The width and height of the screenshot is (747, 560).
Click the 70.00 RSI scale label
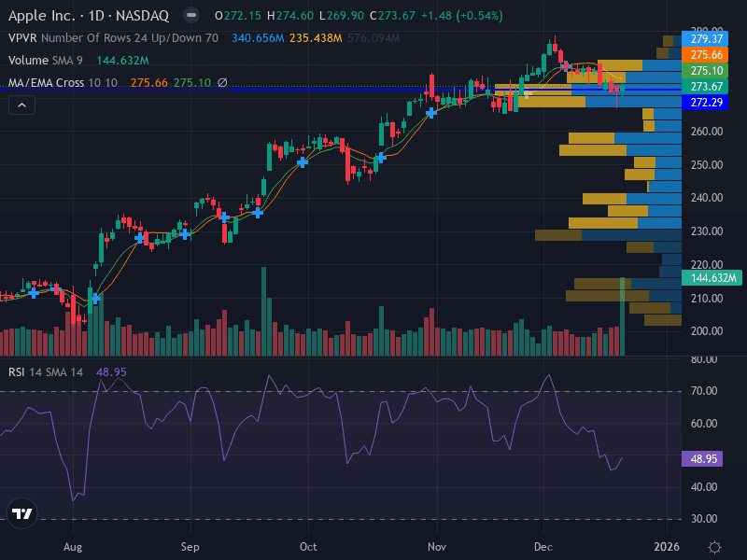(x=704, y=391)
